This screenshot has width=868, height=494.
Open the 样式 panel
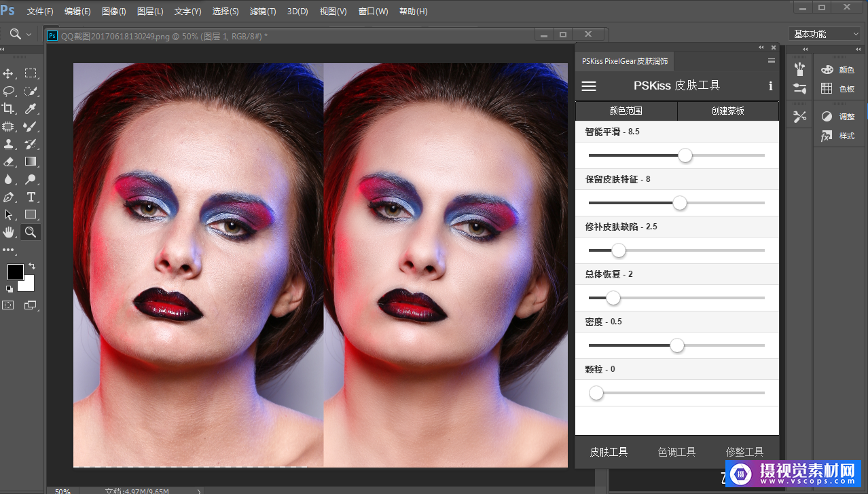click(838, 136)
